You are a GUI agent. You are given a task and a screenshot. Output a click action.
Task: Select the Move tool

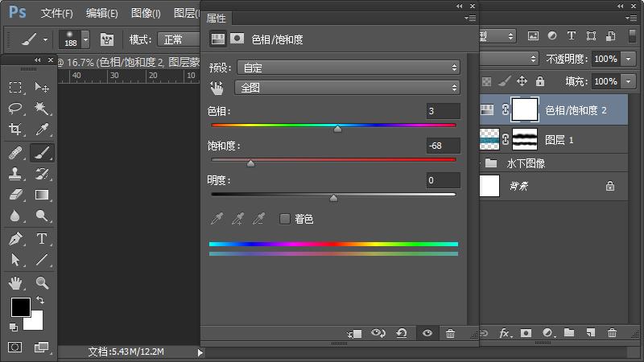coord(42,87)
